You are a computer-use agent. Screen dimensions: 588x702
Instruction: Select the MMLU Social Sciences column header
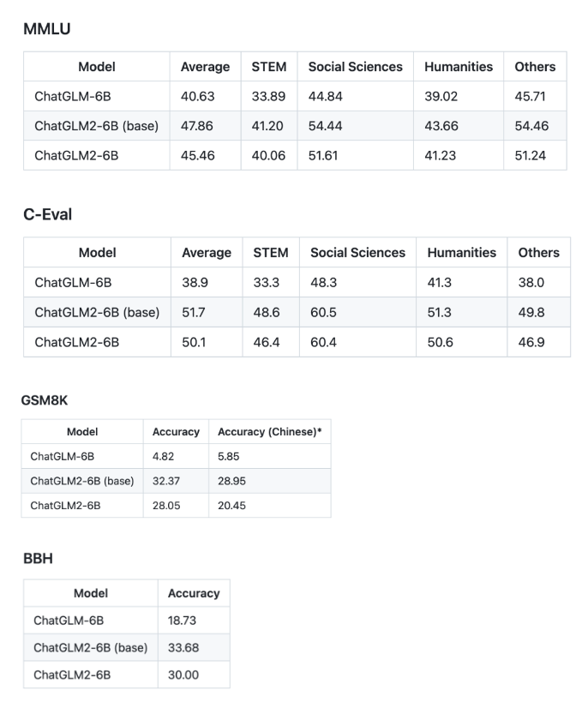pyautogui.click(x=355, y=67)
